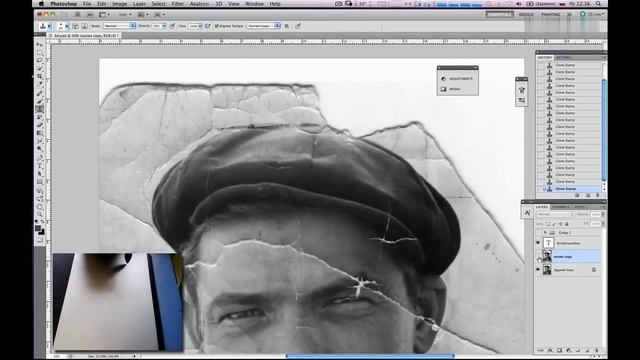640x360 pixels.
Task: Toggle lock all for layer
Action: click(x=567, y=224)
